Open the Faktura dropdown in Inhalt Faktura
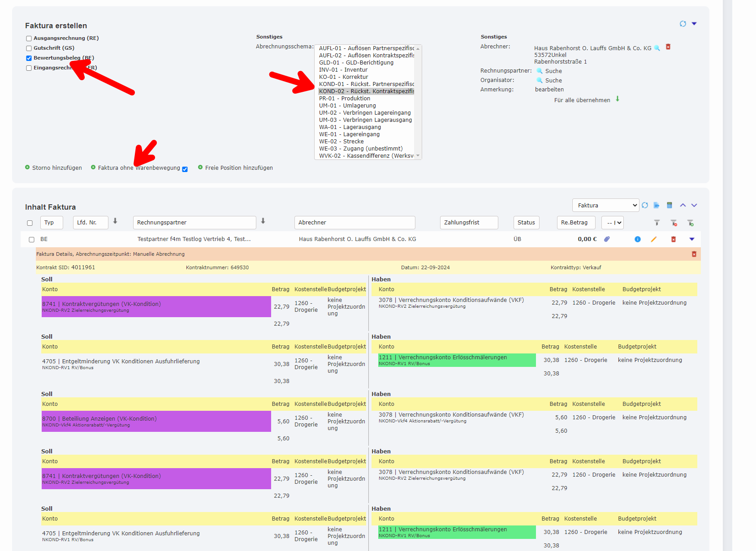This screenshot has height=551, width=756. tap(605, 205)
